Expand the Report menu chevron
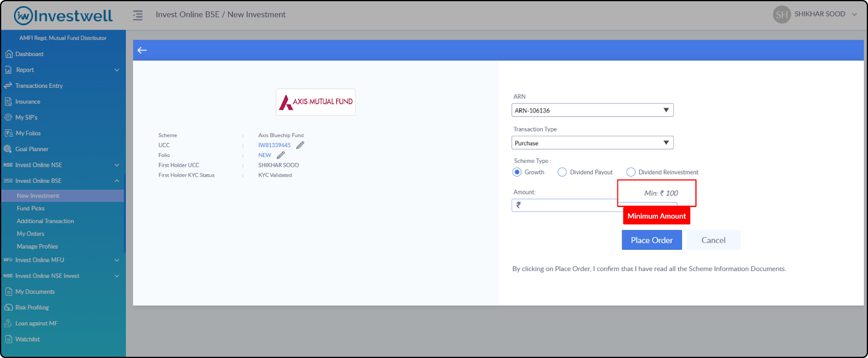Screen dimensions: 868x358 [117, 70]
